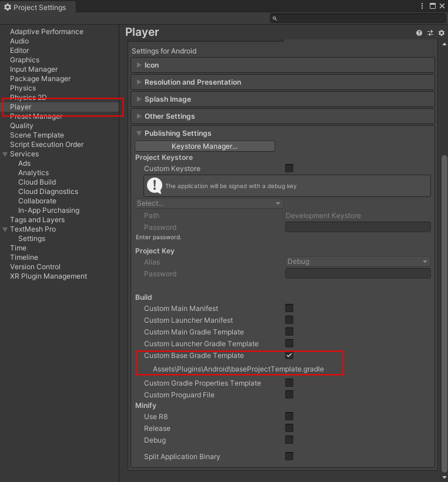Enable the Use R8 checkbox
The width and height of the screenshot is (448, 482).
pyautogui.click(x=289, y=416)
